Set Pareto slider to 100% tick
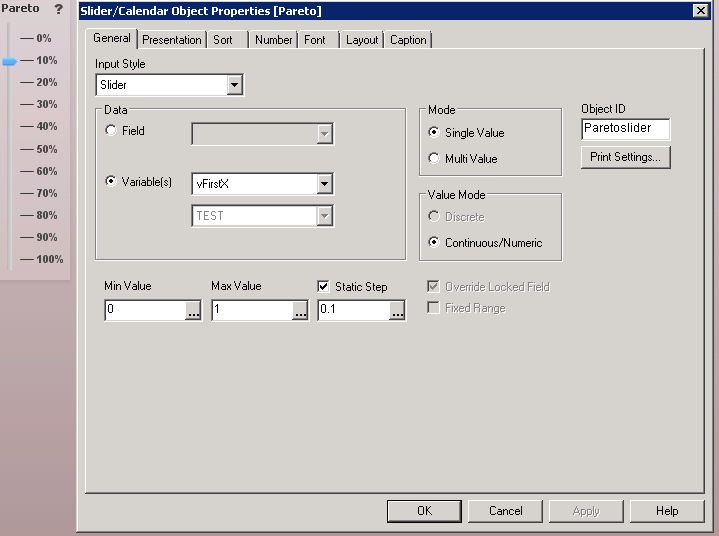 (x=27, y=259)
